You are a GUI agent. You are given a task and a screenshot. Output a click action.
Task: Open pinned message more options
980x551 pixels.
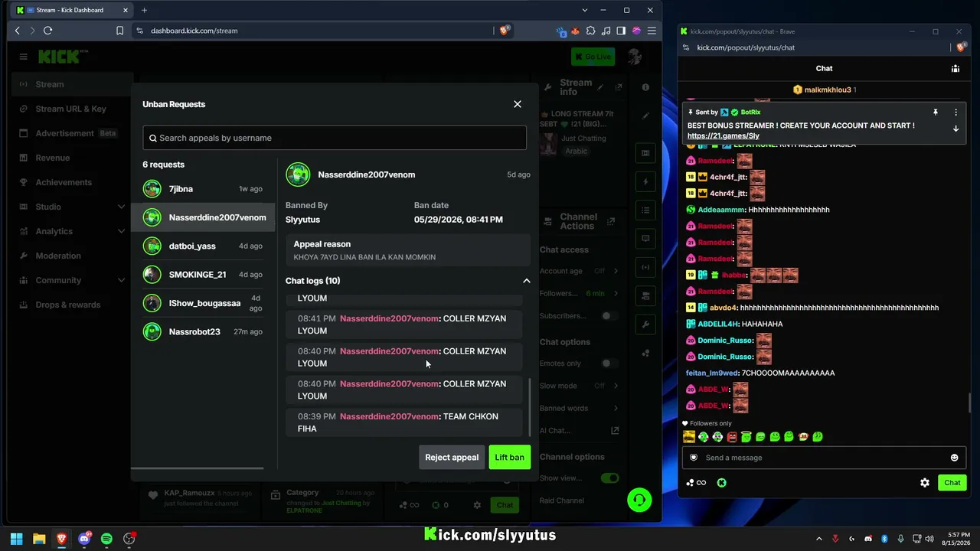pos(955,112)
